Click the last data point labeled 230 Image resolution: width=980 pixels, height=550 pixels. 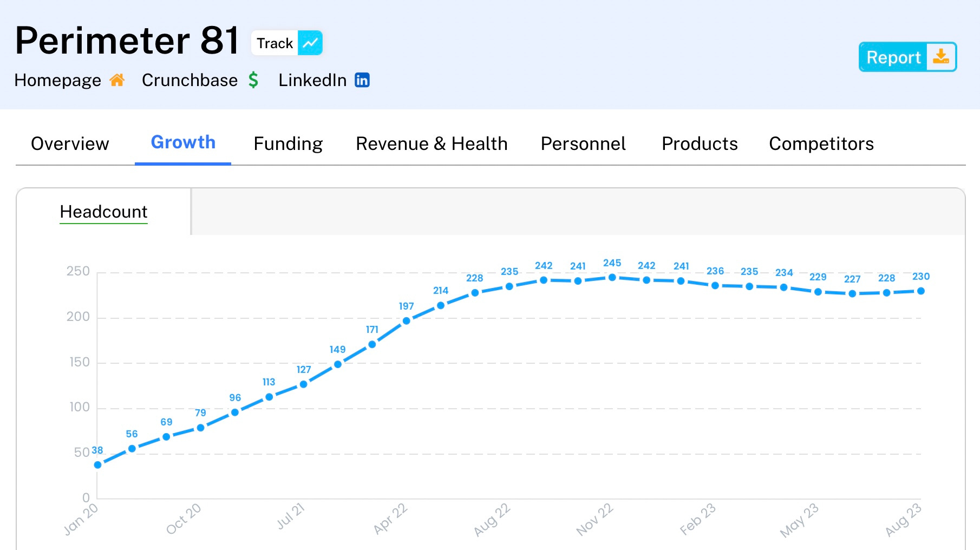tap(921, 291)
